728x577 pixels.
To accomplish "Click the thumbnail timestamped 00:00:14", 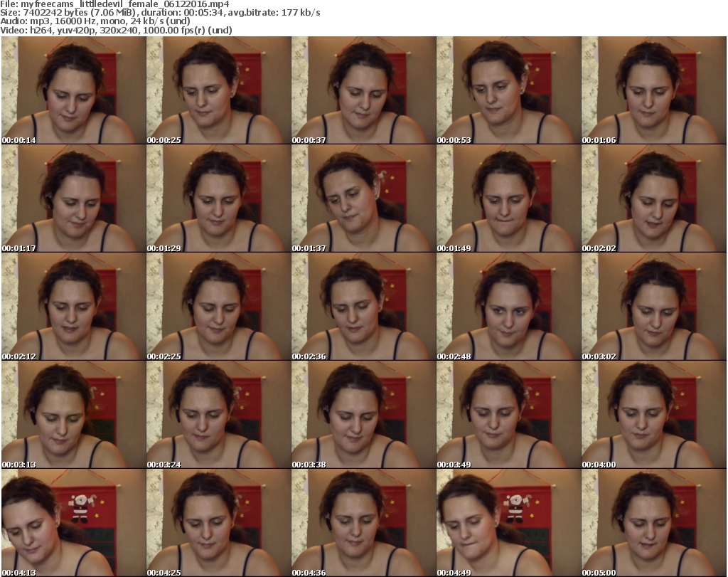I will [73, 90].
